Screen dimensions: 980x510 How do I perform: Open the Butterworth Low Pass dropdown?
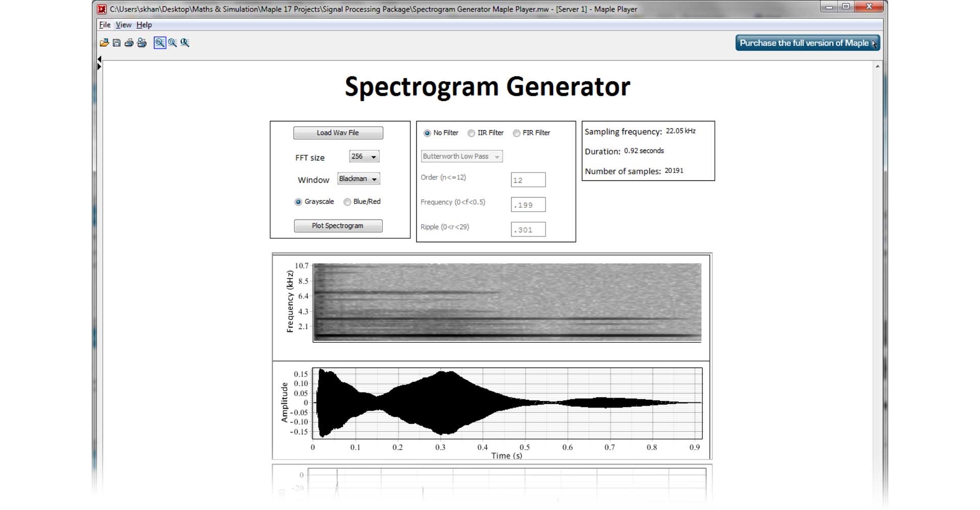click(461, 157)
